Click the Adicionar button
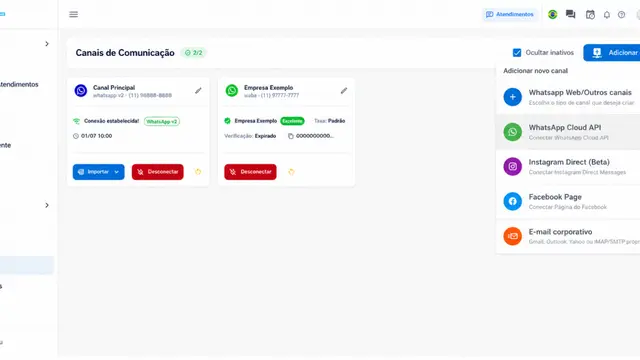 coord(612,53)
